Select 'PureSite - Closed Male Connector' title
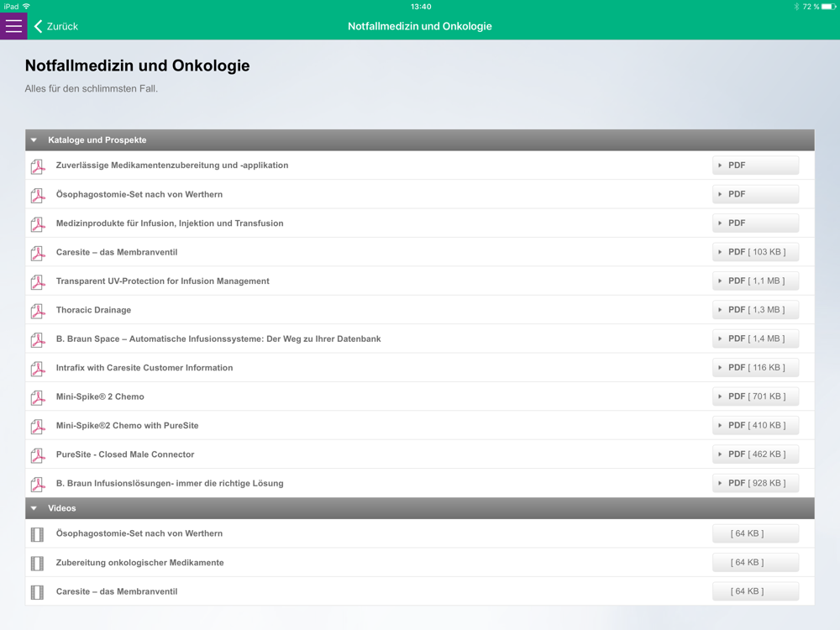 [125, 454]
